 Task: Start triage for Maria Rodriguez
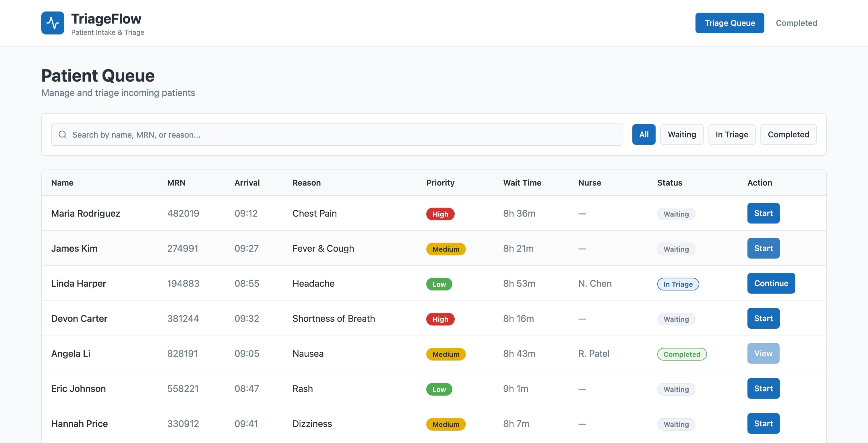(763, 213)
